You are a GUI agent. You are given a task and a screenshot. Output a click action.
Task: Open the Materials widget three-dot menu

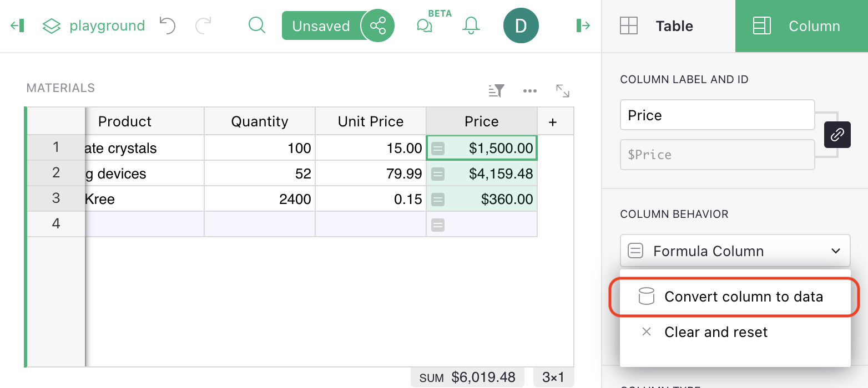[x=529, y=91]
